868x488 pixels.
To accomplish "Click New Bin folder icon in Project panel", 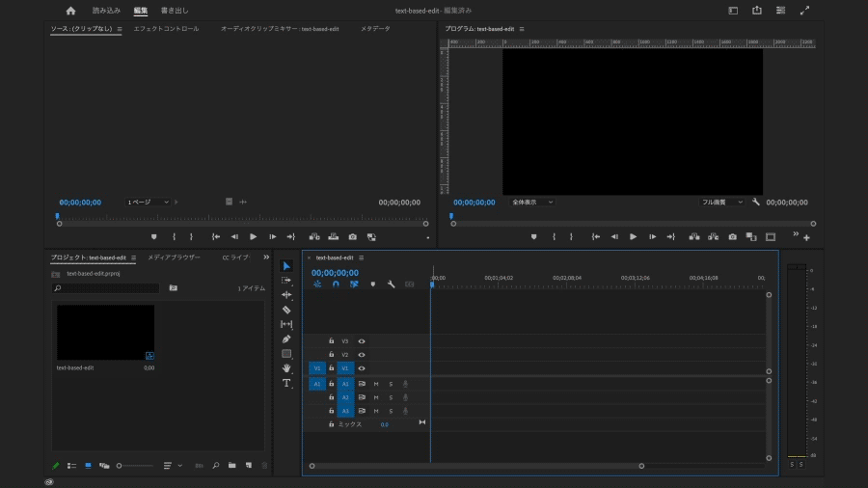I will pos(231,465).
